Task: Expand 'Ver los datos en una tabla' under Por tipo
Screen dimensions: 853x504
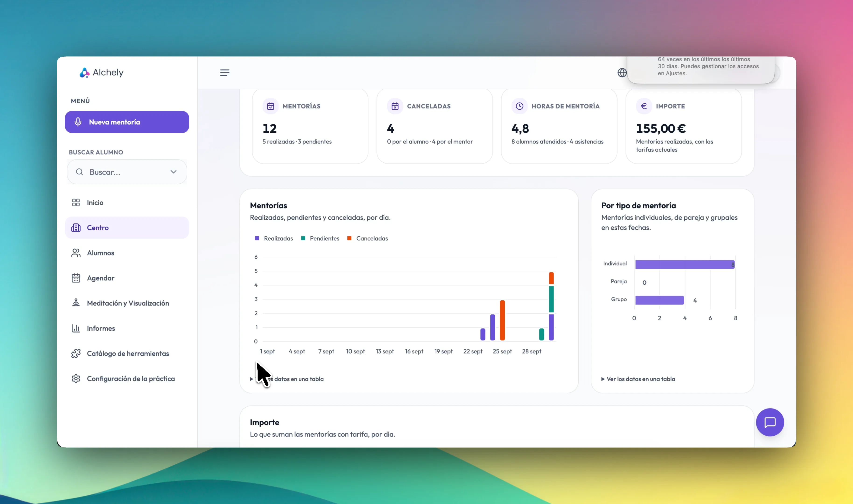Action: (638, 379)
